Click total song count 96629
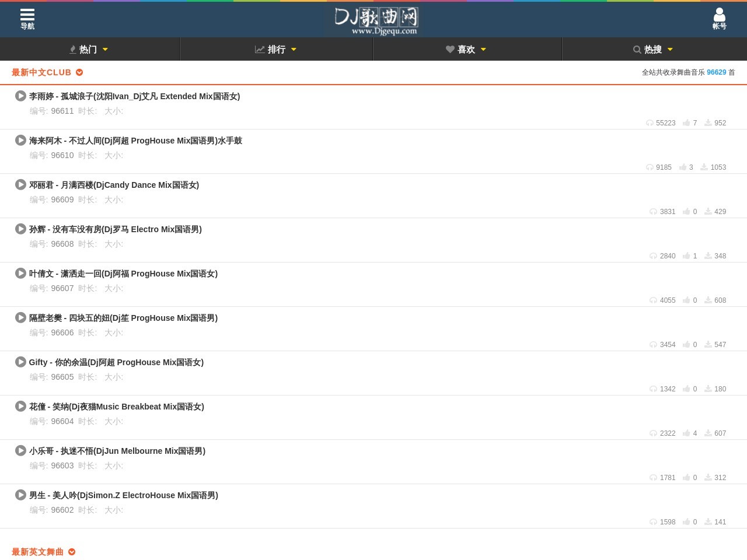This screenshot has height=560, width=747. (716, 72)
